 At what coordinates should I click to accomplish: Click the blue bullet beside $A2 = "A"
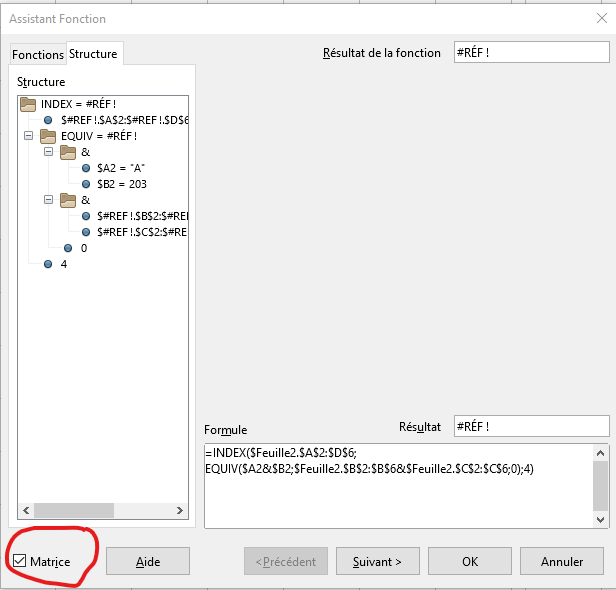click(87, 168)
